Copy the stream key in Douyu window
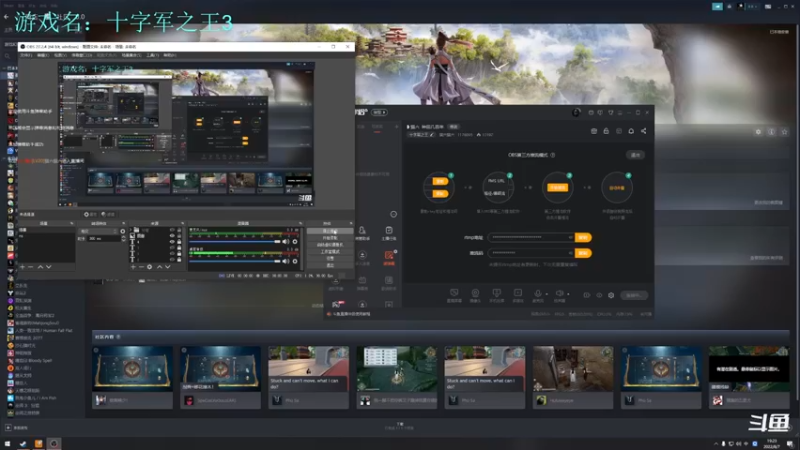The height and width of the screenshot is (450, 800). coord(583,253)
